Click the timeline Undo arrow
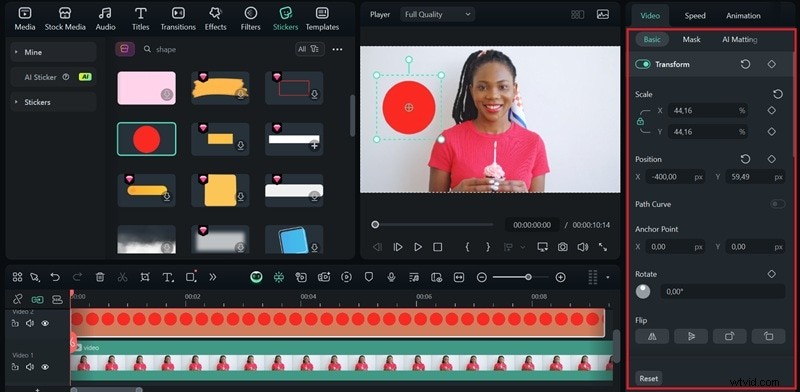 click(x=55, y=277)
